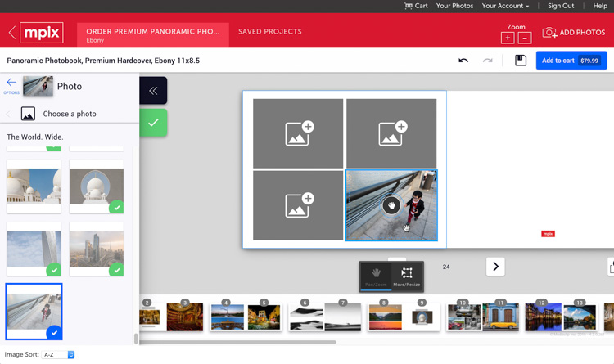Screen dimensions: 614x364
Task: Click the Add to cart button
Action: click(571, 61)
